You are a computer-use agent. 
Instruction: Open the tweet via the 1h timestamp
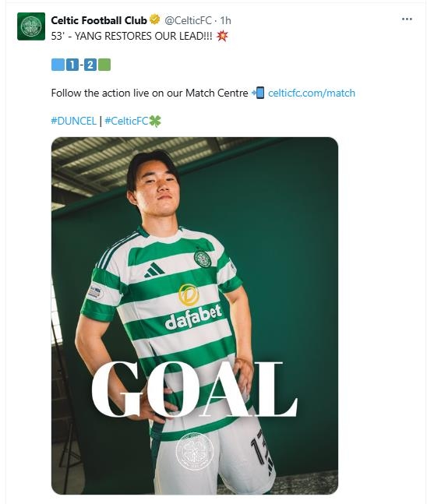point(225,20)
